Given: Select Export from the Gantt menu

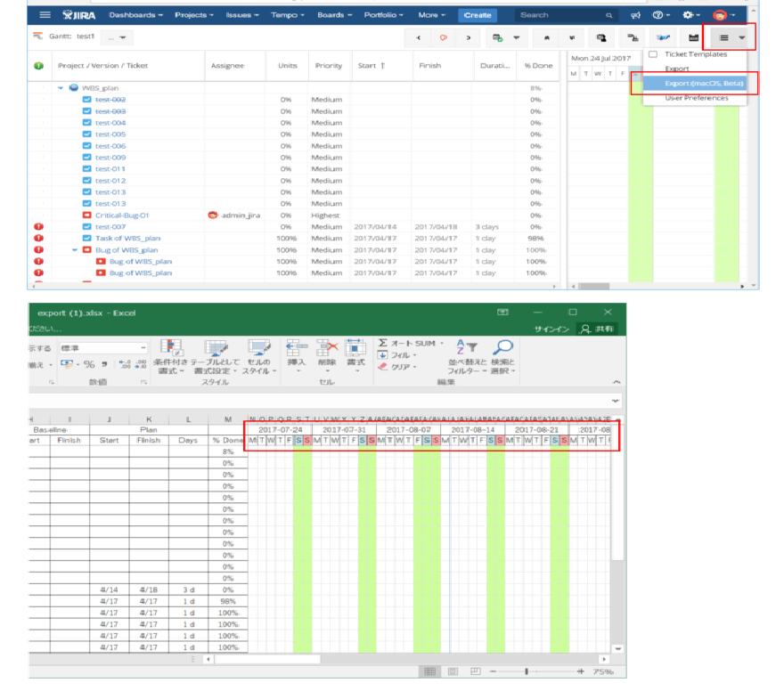Looking at the screenshot, I should coord(676,69).
